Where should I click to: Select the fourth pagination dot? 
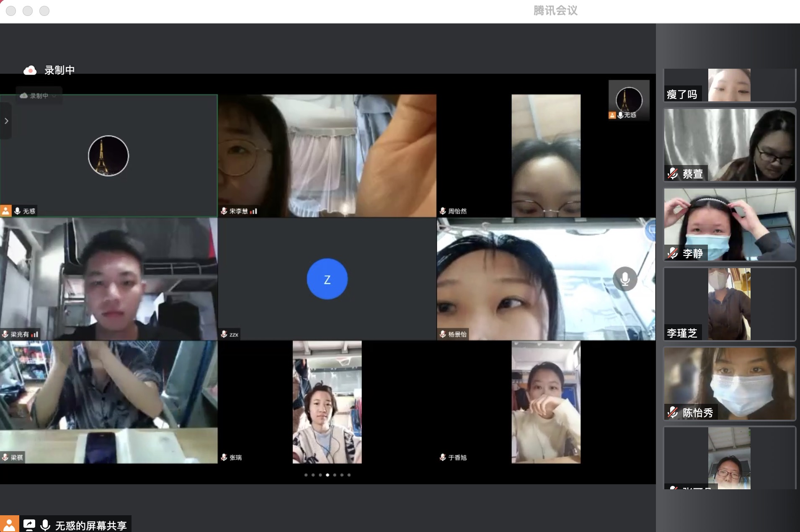[x=328, y=475]
